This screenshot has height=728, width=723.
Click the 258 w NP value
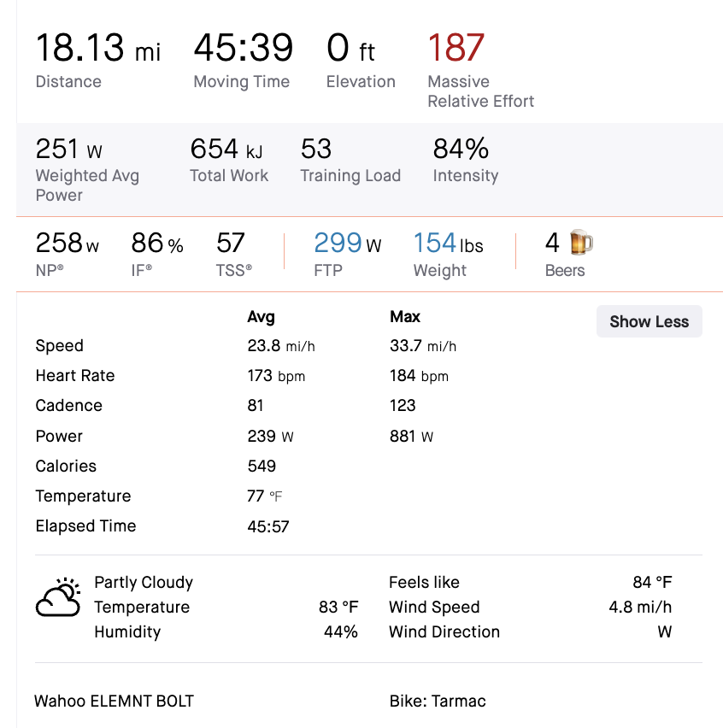[67, 244]
